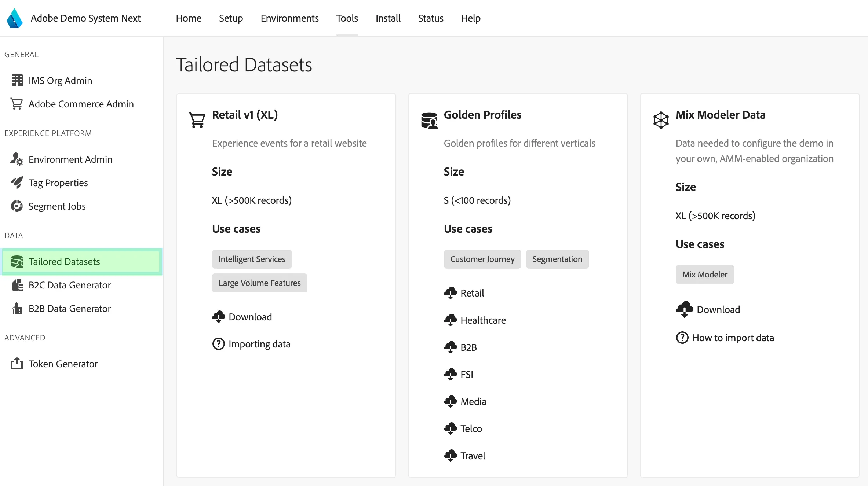The height and width of the screenshot is (486, 868).
Task: Click the Tag Properties rocket icon
Action: pos(17,183)
